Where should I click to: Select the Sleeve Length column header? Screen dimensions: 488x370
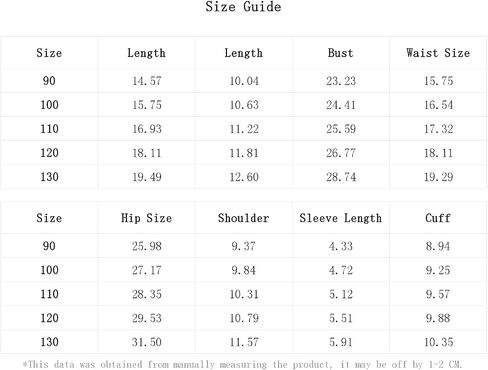[341, 218]
